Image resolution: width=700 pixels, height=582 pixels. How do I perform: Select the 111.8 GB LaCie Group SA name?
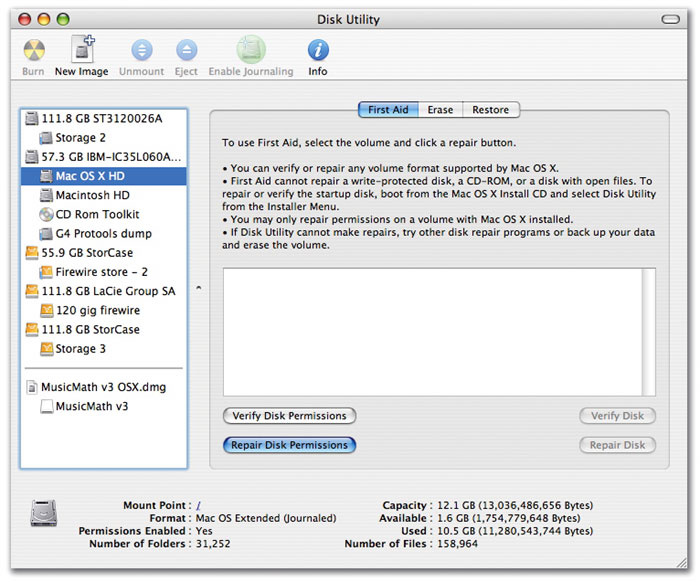tap(108, 291)
